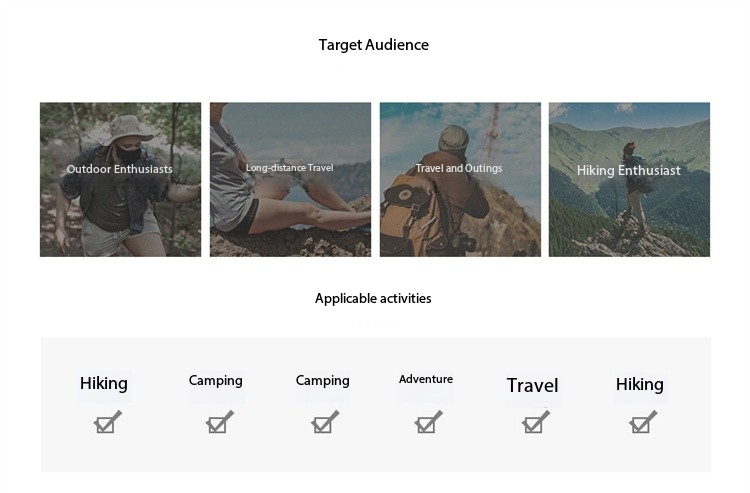Viewport: 750px width, 493px height.
Task: Tick the checkbox under Travel
Action: [535, 423]
